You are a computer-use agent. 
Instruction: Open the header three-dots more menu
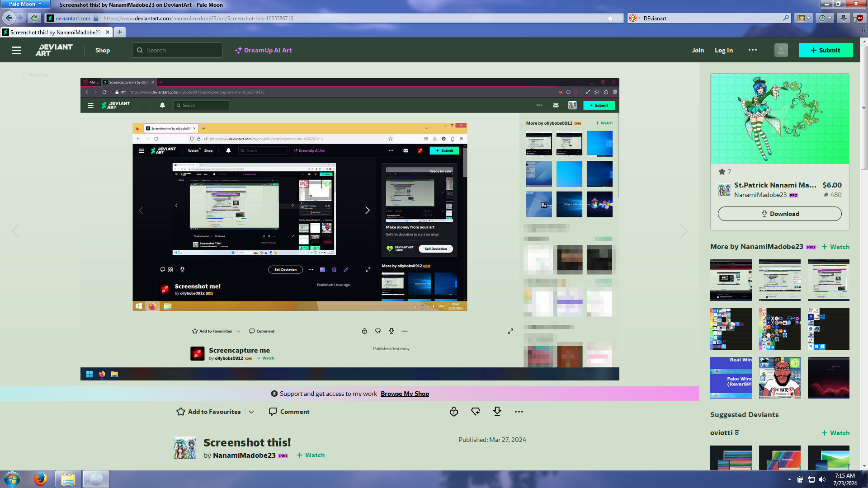[753, 50]
